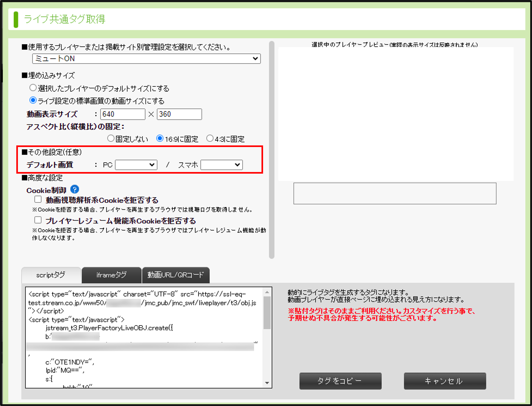Click the 動画表示サイズ label
Image resolution: width=532 pixels, height=406 pixels.
[x=52, y=114]
